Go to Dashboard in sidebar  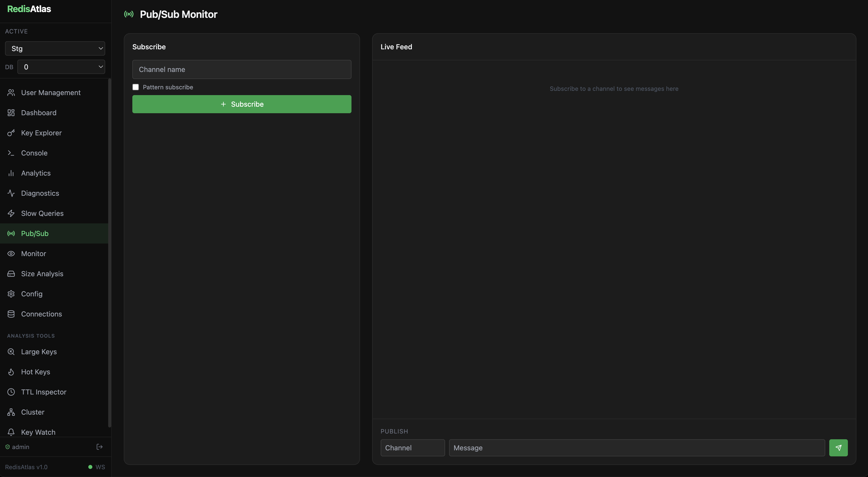coord(39,113)
